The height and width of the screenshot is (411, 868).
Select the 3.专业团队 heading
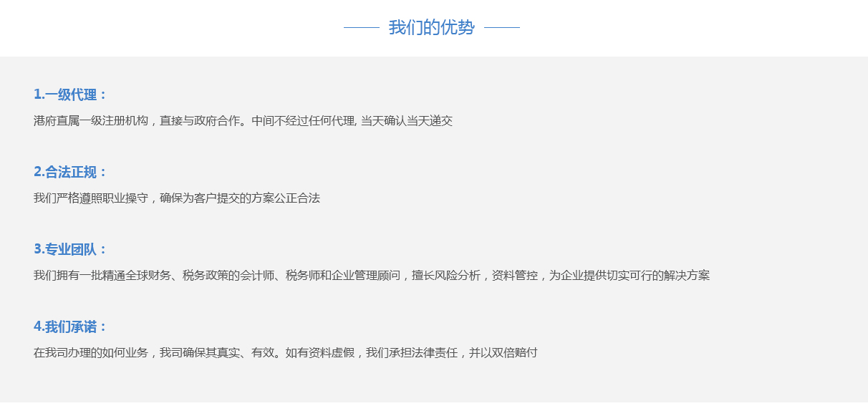coord(70,249)
